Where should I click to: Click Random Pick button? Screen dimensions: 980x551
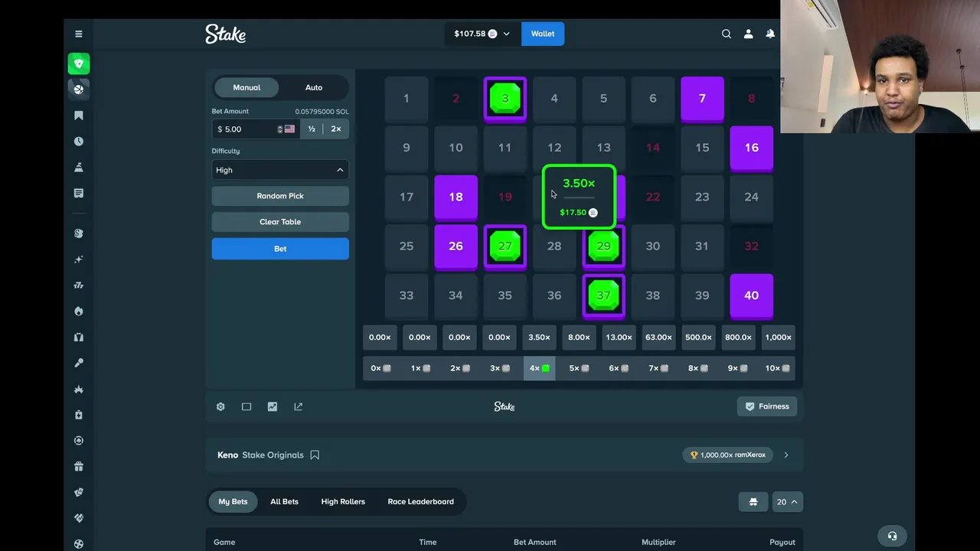click(x=280, y=196)
